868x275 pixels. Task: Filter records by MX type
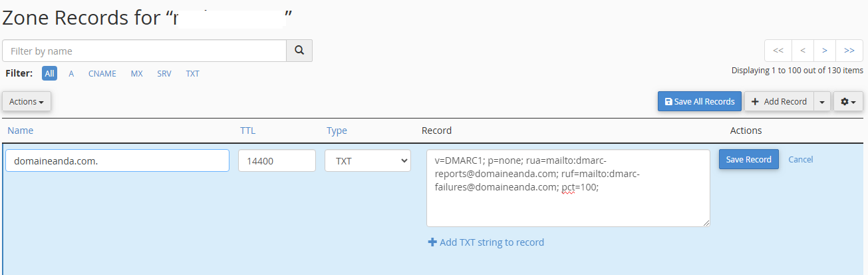click(x=136, y=73)
